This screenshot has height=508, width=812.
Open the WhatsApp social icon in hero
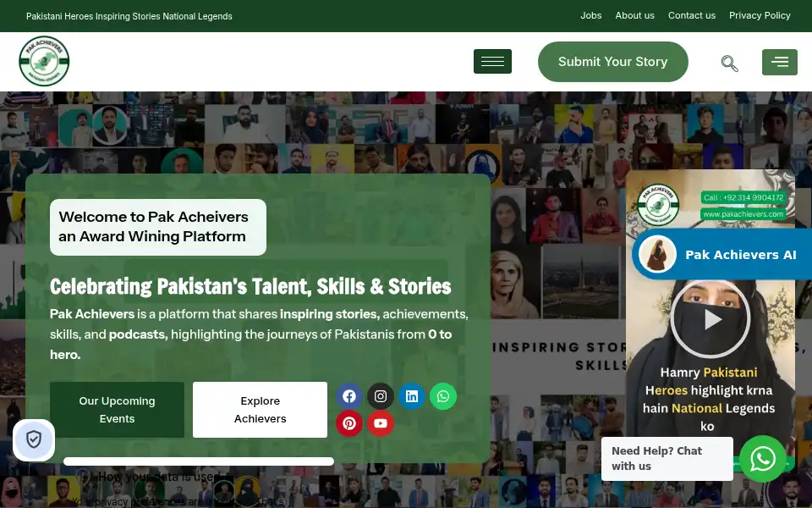click(x=443, y=396)
